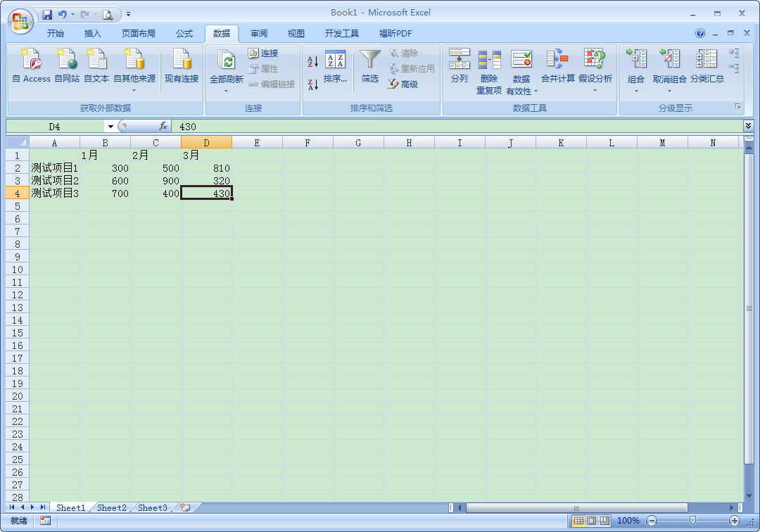Screen dimensions: 760x532
Task: Select normal view button in status bar
Action: tap(578, 521)
